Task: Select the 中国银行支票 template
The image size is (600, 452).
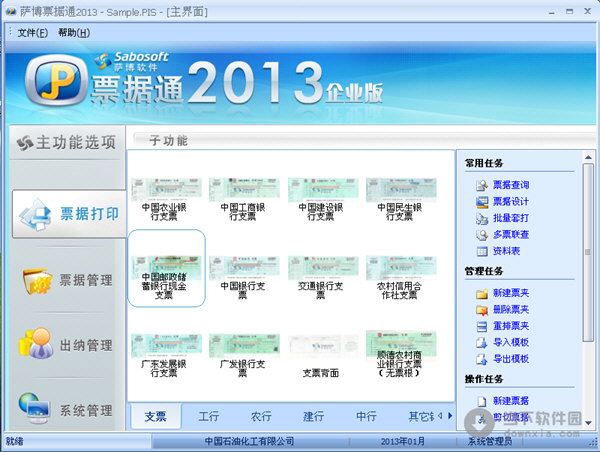Action: pos(244,277)
